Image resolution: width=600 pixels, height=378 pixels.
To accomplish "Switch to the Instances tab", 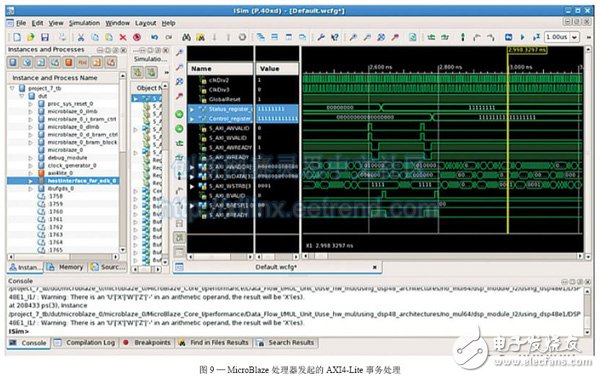I will tap(25, 267).
